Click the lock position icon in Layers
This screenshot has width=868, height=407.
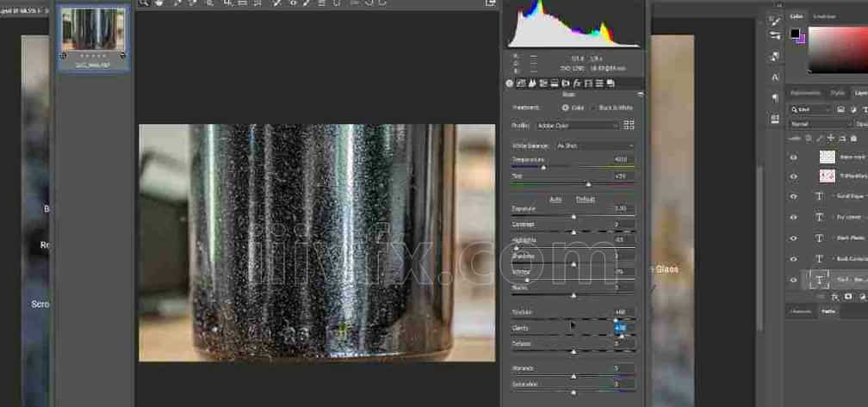pos(831,139)
